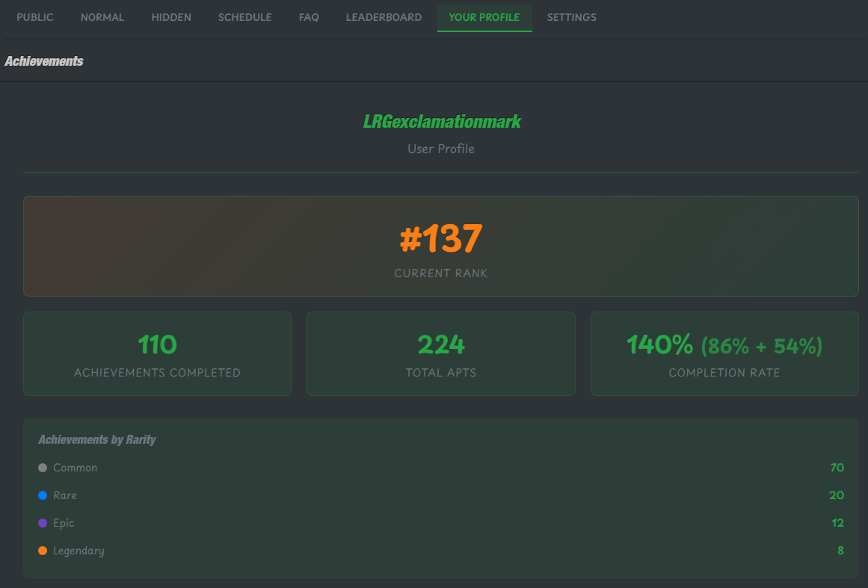This screenshot has height=588, width=868.
Task: Click the gray Common rarity dot
Action: coord(43,468)
